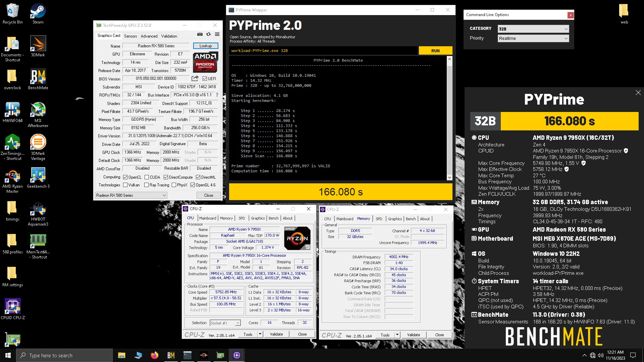The image size is (644, 362).
Task: Toggle the UEFI checkbox in GPU-Z
Action: [205, 79]
